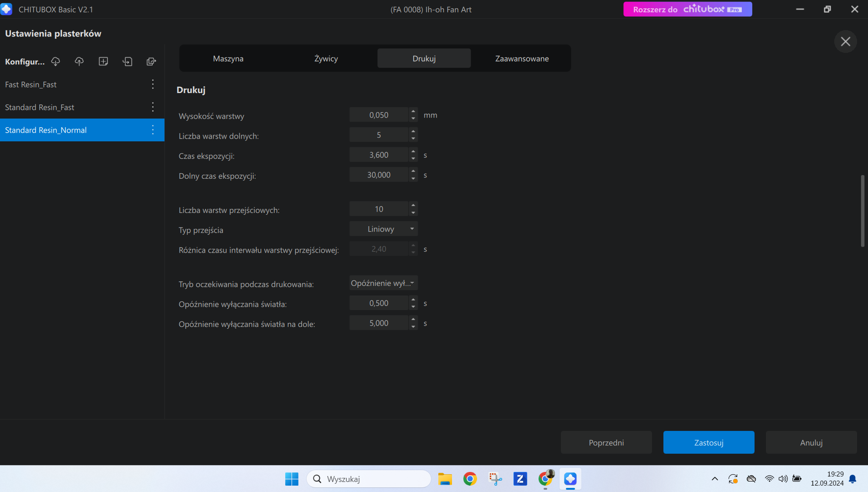Apply settings with Zastosuj button
The image size is (868, 492).
[709, 442]
